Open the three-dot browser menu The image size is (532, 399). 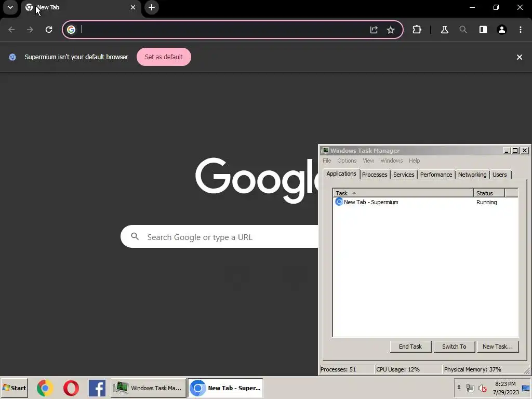pyautogui.click(x=521, y=30)
